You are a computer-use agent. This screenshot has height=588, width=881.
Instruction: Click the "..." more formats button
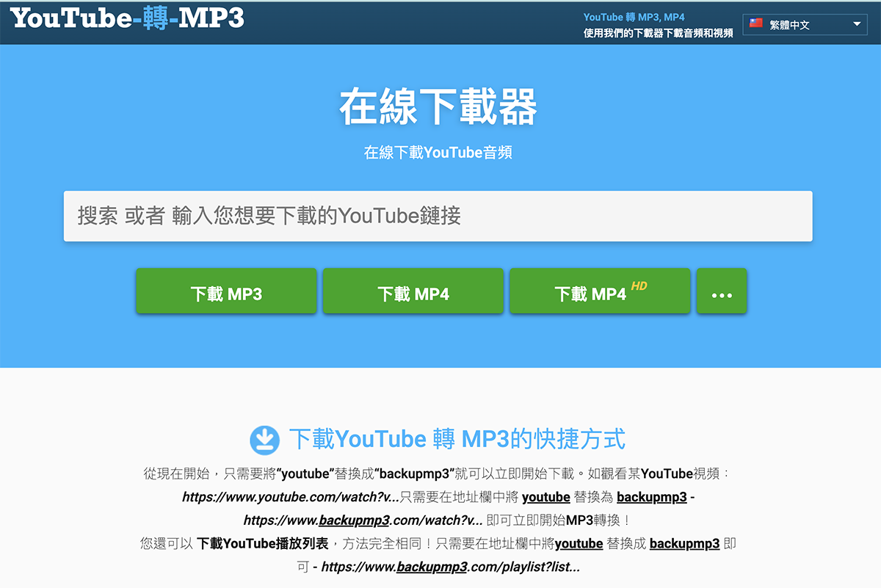coord(722,291)
